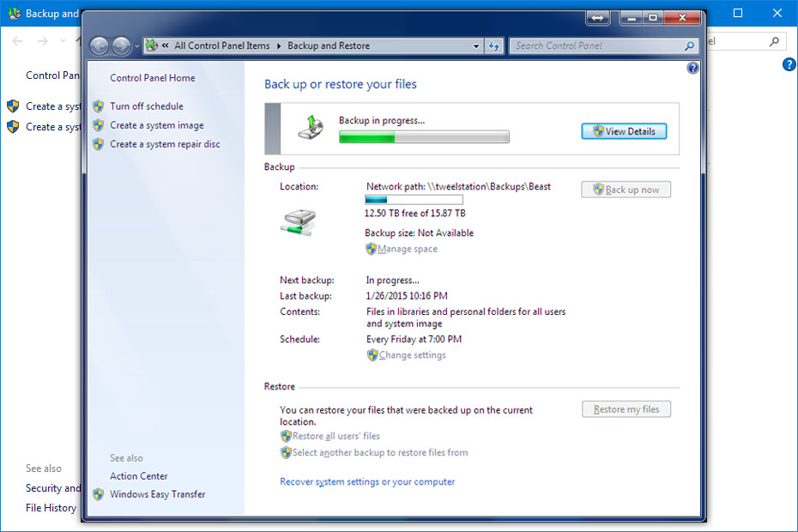Click shield icon beside Windows Easy Transfer
This screenshot has width=798, height=532.
click(x=98, y=494)
